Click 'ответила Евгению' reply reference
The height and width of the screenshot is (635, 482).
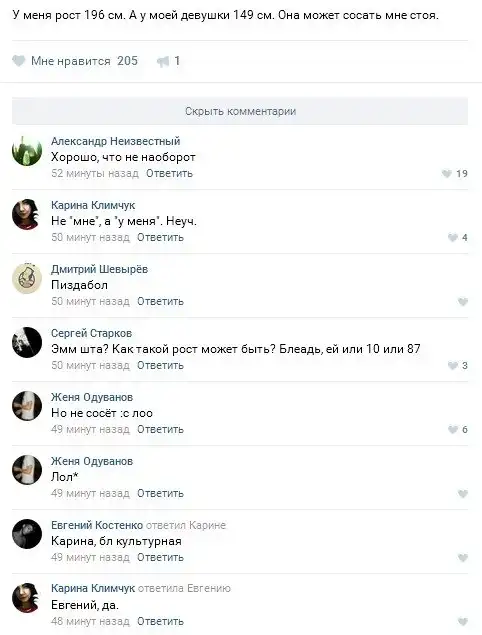pos(184,588)
